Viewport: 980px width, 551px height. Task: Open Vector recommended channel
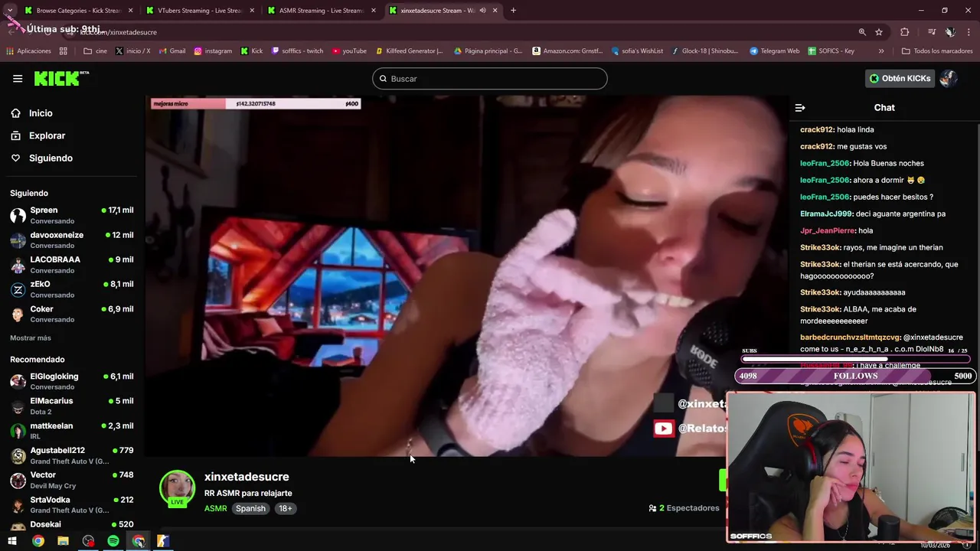72,480
